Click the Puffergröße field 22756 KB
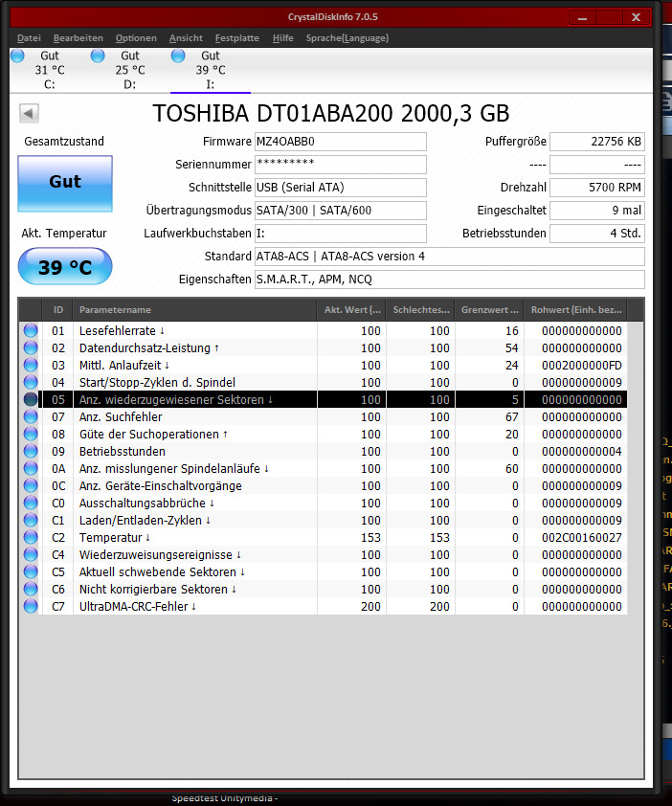 pos(597,142)
